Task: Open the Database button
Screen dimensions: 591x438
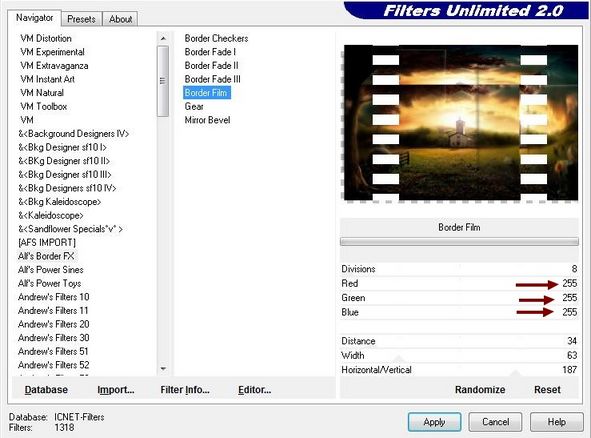Action: tap(46, 390)
